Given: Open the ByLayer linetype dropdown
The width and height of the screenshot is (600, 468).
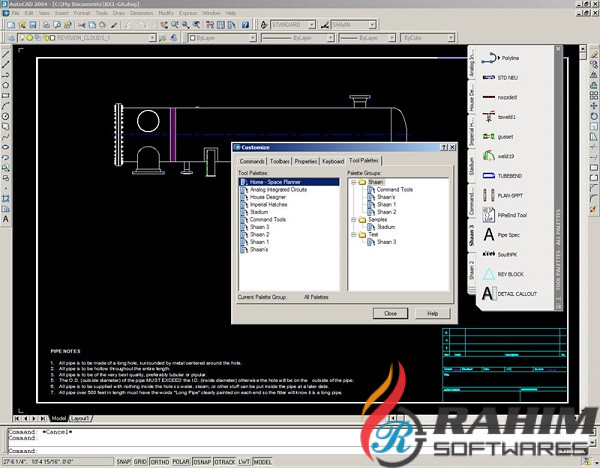Looking at the screenshot, I should [331, 38].
